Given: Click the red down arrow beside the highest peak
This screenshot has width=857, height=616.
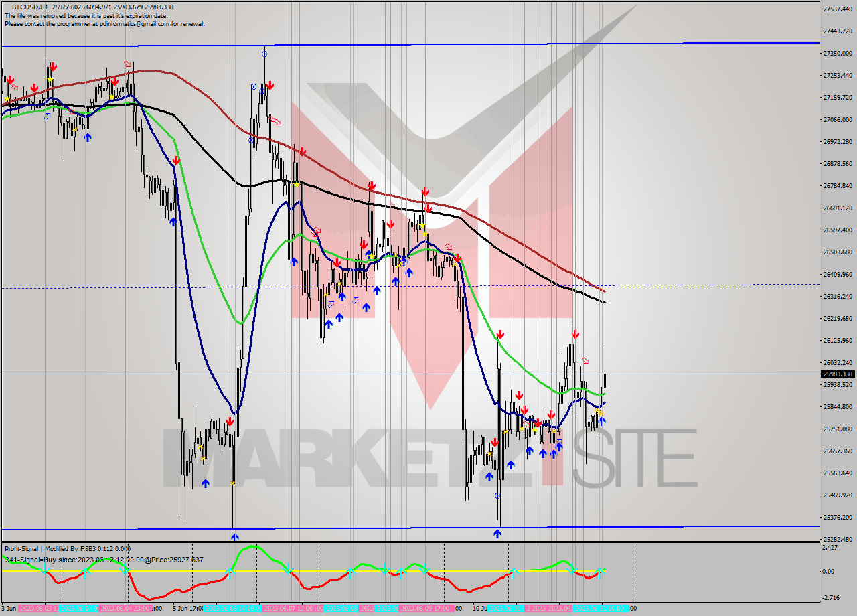Looking at the screenshot, I should 270,85.
